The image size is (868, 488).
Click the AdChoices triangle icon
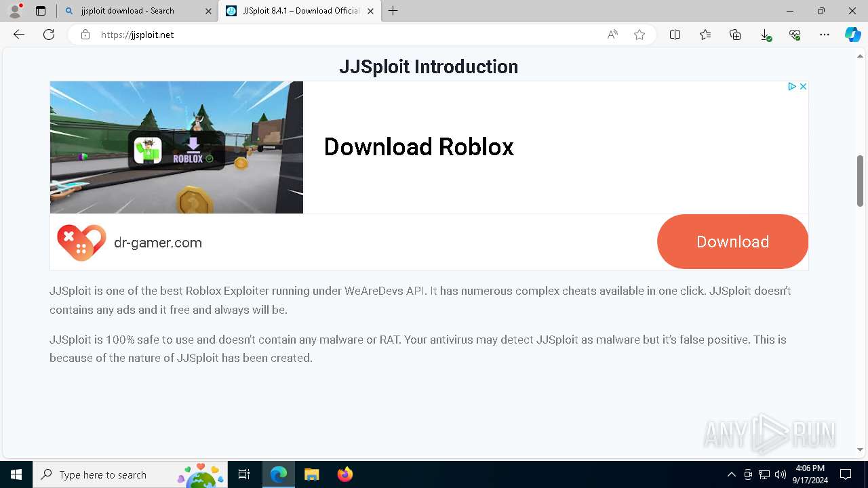point(791,87)
